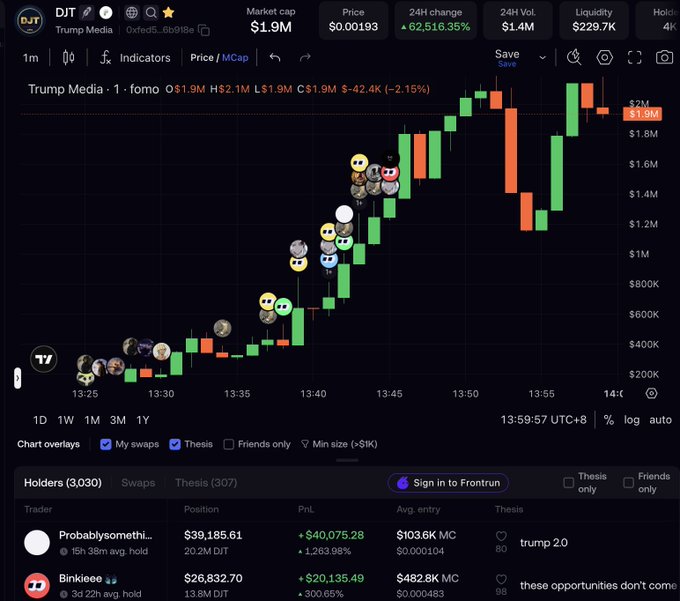This screenshot has width=680, height=601.
Task: Enable the Friends only overlay checkbox
Action: [x=229, y=444]
